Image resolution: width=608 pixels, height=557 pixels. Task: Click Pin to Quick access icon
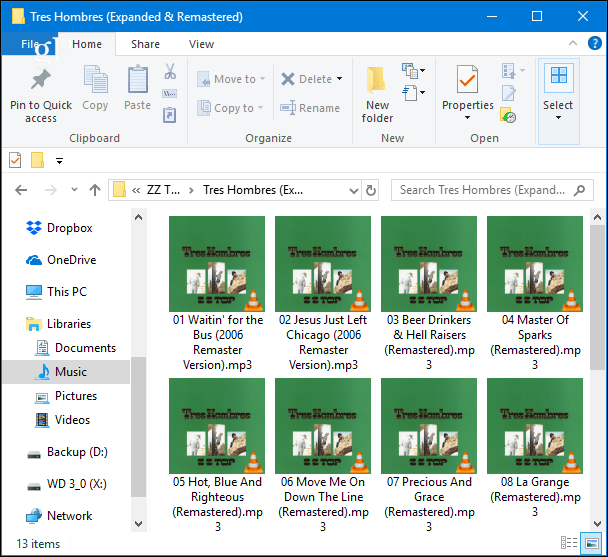(x=41, y=79)
